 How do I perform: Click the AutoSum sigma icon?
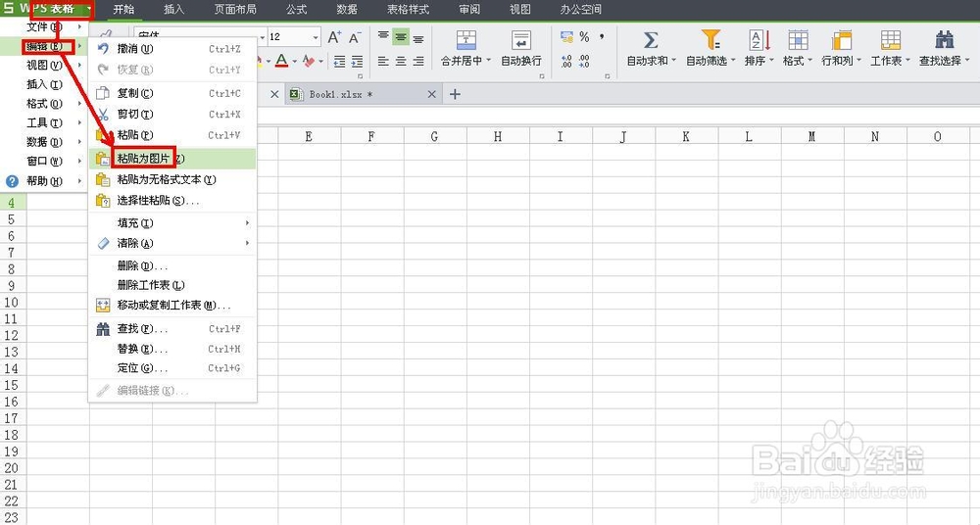pyautogui.click(x=650, y=40)
